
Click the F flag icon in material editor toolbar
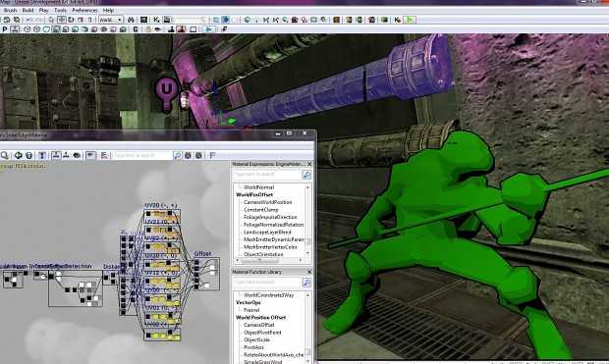212,156
